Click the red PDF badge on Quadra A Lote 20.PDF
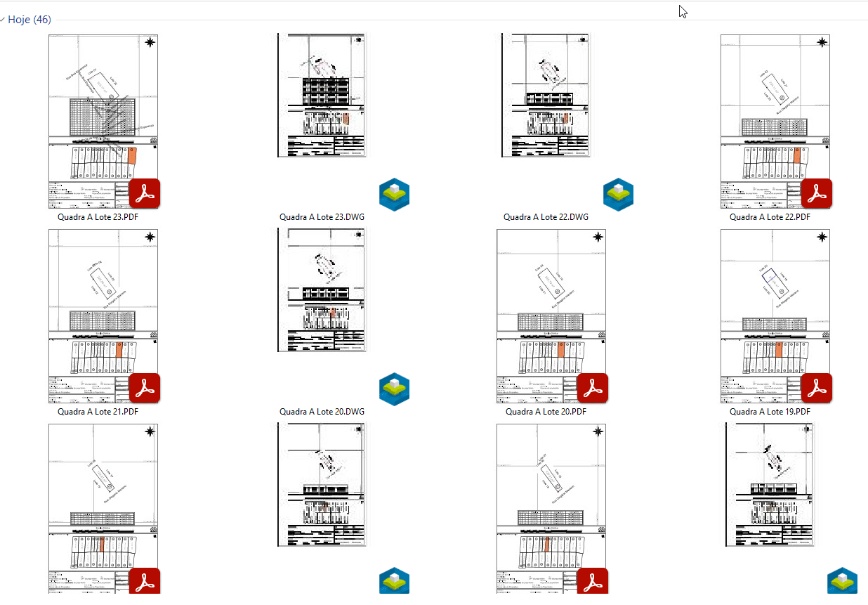Screen dimensions: 868x605 coord(593,388)
